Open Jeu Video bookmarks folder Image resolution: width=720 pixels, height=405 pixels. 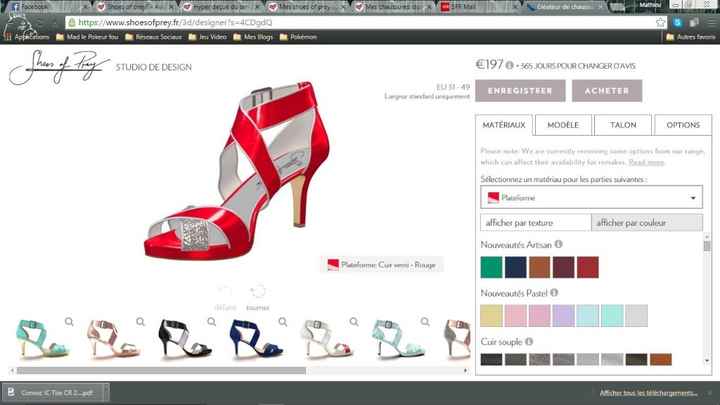208,37
